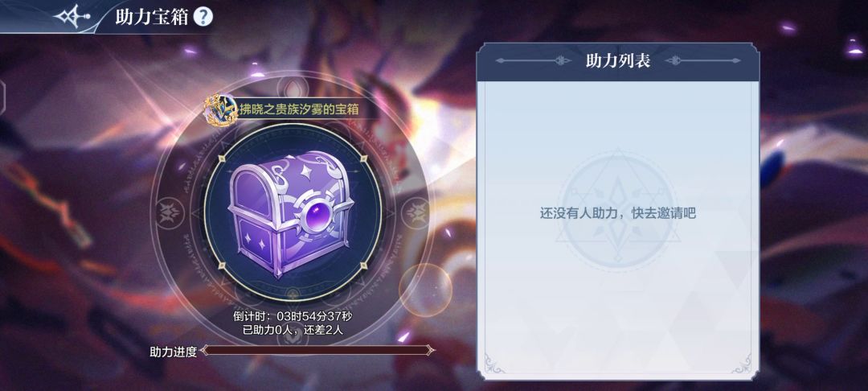The width and height of the screenshot is (868, 391).
Task: Tap the gold-framed avatar badge above the chest
Action: [221, 110]
